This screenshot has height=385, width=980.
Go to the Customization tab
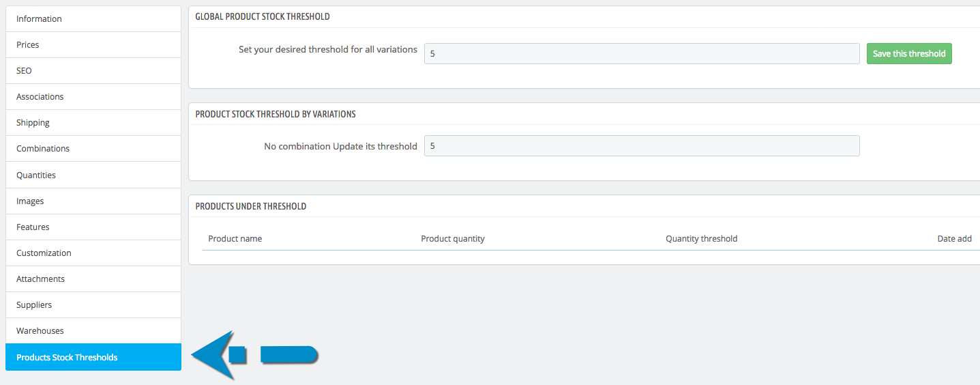44,253
